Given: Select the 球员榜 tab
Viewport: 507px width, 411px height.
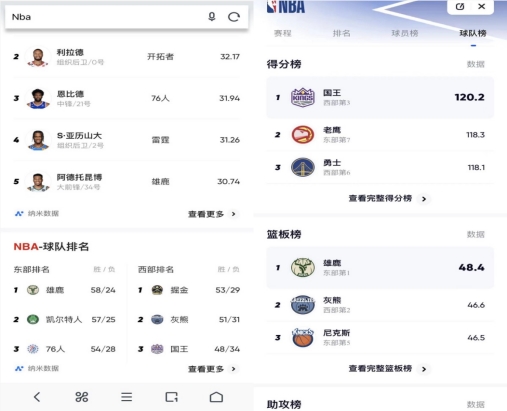Looking at the screenshot, I should 405,33.
